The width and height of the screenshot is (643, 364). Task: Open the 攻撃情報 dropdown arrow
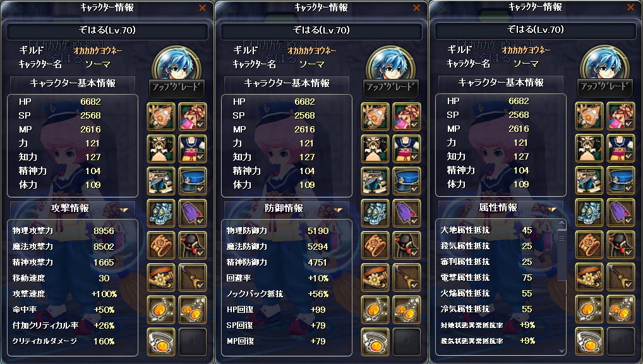124,209
